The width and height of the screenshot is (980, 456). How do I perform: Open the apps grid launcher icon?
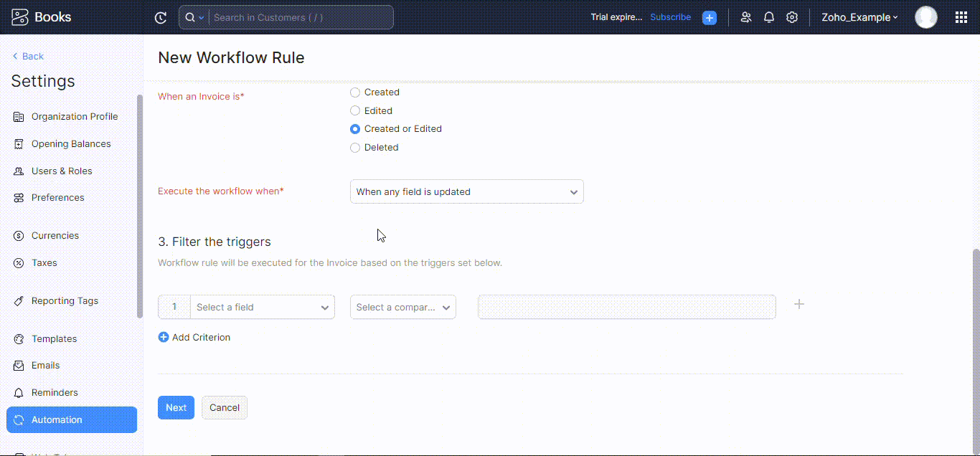[961, 17]
